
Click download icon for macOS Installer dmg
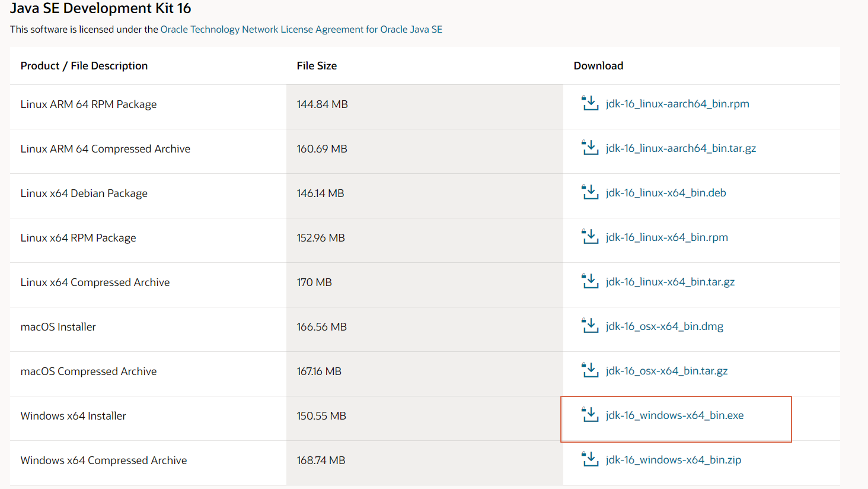click(590, 326)
